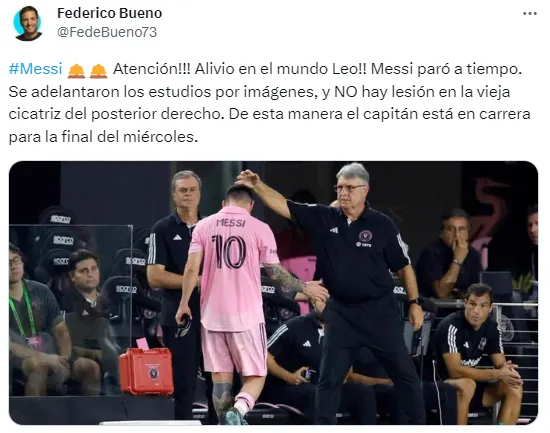Click the green lanyard worn by the seated spectator
This screenshot has width=550, height=433.
click(x=24, y=307)
